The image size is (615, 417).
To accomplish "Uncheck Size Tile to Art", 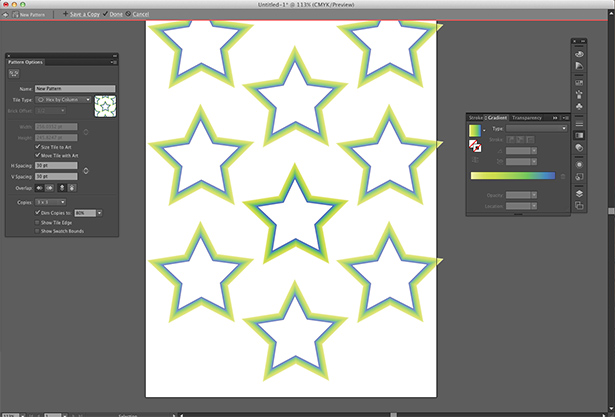I will click(38, 147).
